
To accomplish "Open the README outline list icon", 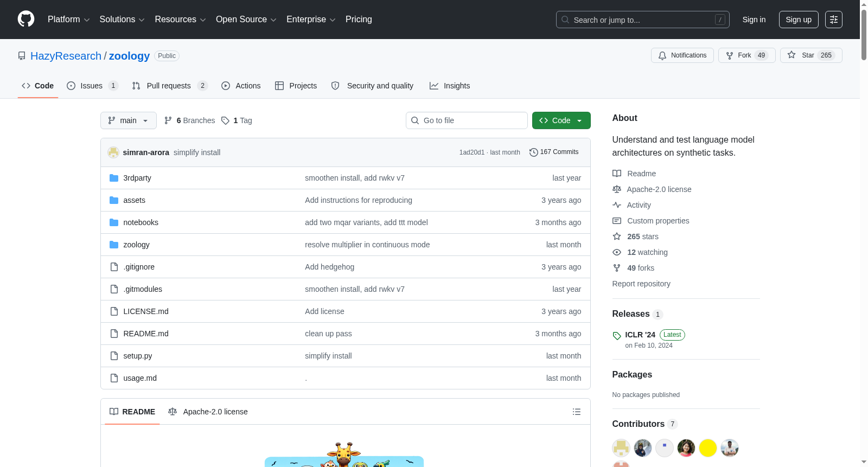I will point(577,412).
